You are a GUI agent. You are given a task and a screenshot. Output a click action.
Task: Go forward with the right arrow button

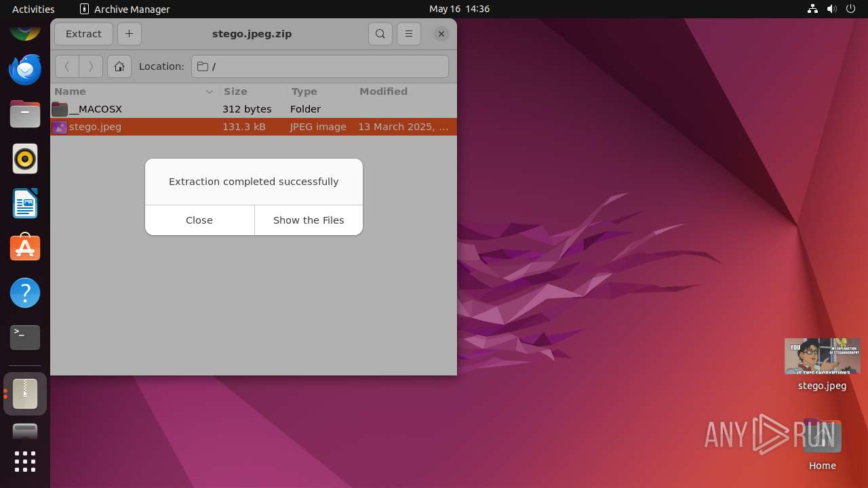[91, 66]
